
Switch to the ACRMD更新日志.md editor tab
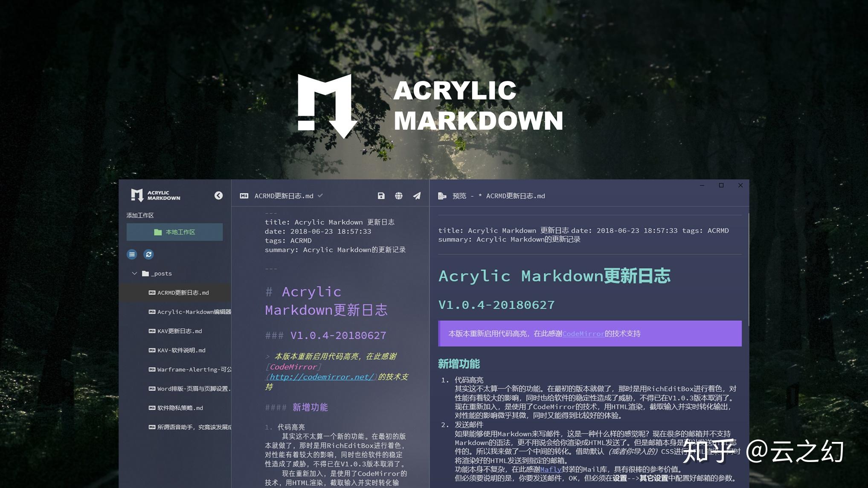(284, 196)
